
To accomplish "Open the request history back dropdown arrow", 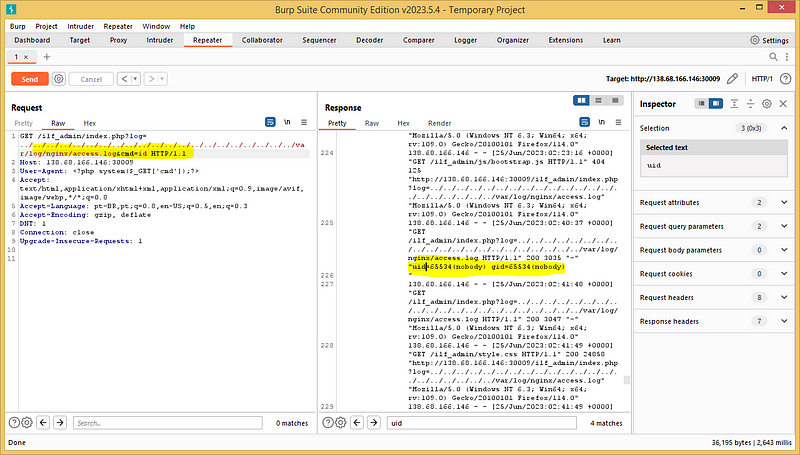I will 135,79.
